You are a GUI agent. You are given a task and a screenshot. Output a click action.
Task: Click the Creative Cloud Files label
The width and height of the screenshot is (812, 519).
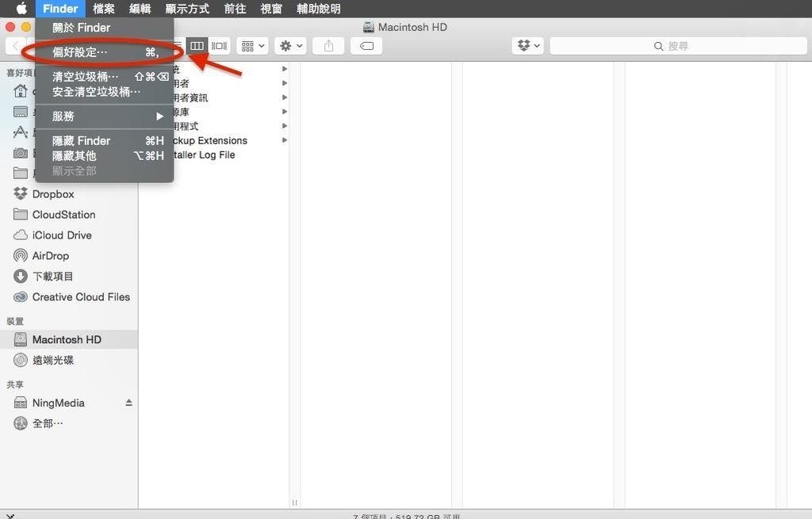point(82,297)
